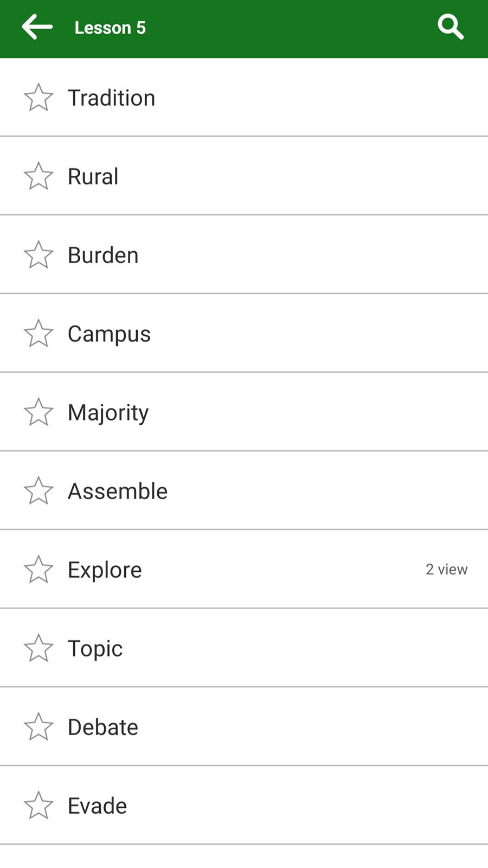The image size is (488, 868).
Task: Open search with the magnifier icon
Action: coord(451,27)
